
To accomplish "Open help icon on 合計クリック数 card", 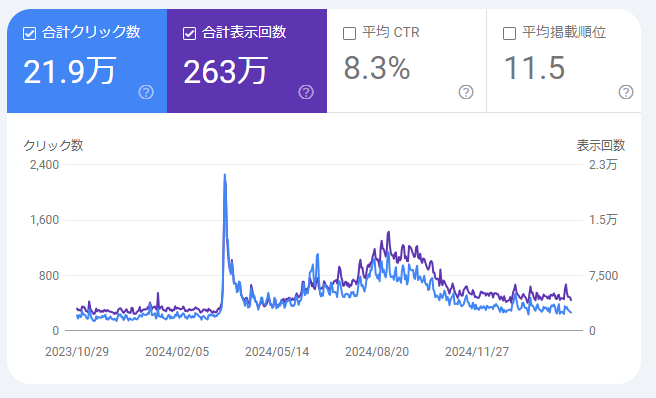I will (146, 92).
